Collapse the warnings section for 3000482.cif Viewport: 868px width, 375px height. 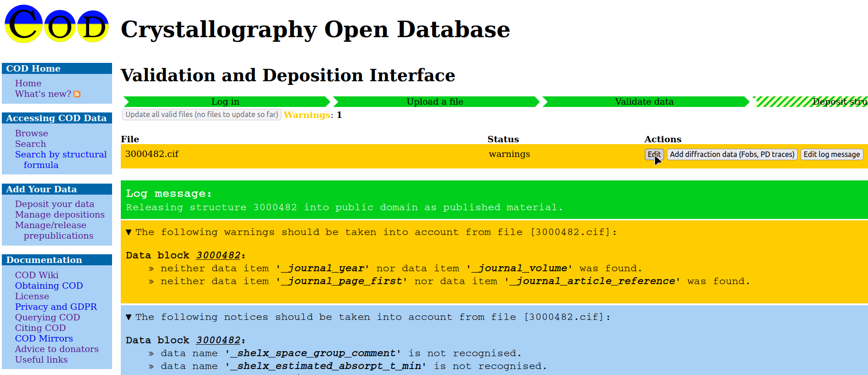click(x=129, y=232)
